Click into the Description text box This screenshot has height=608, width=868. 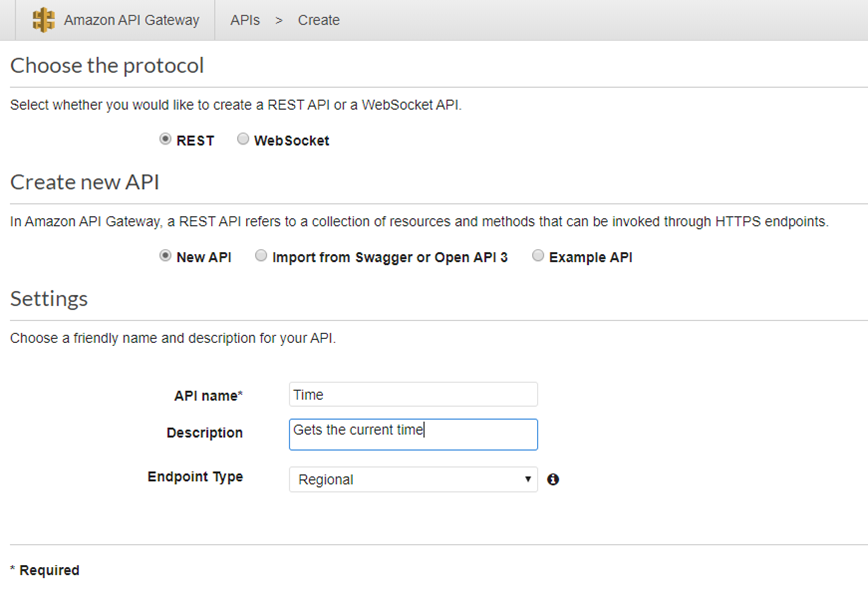pos(413,435)
